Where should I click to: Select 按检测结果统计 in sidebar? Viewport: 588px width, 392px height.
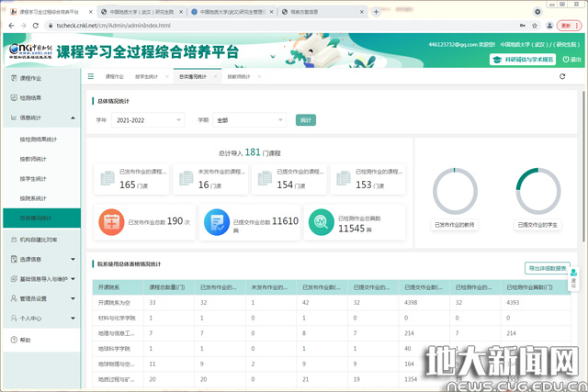pyautogui.click(x=39, y=139)
